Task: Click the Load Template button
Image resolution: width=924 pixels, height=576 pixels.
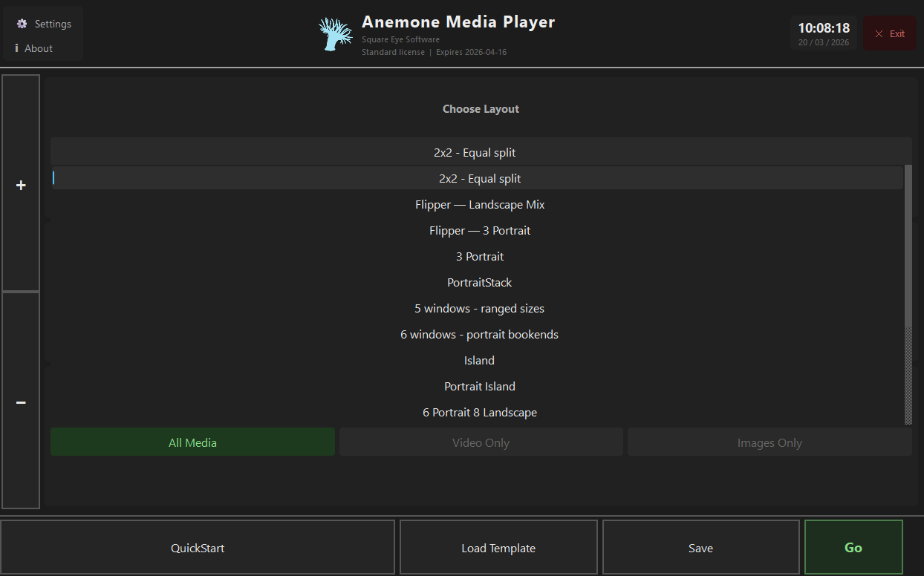Action: [498, 547]
